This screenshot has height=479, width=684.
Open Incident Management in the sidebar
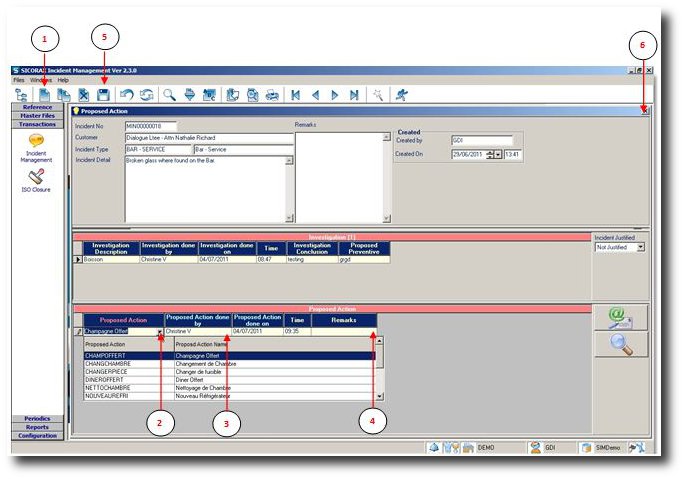36,148
